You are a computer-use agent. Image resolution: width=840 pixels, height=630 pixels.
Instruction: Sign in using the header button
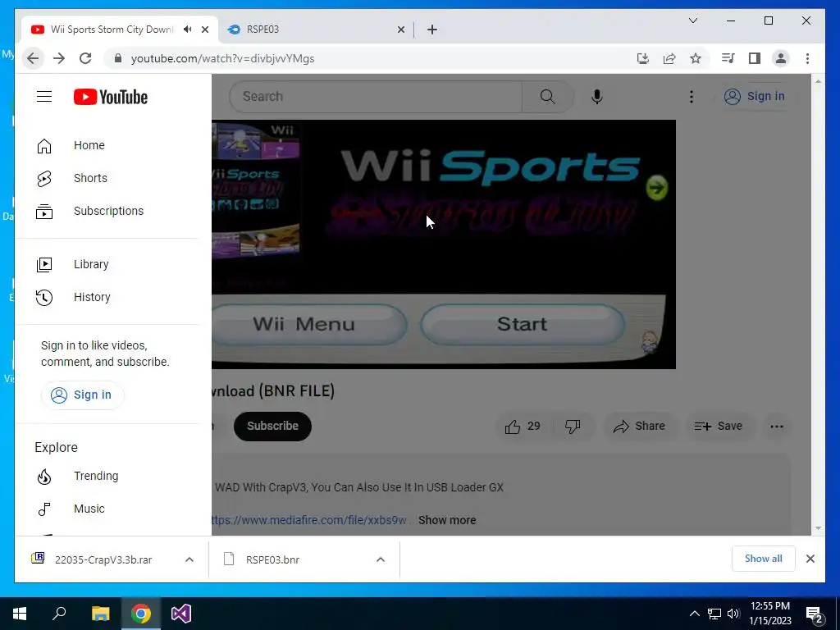pyautogui.click(x=755, y=97)
